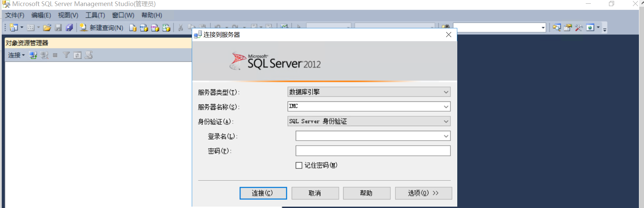Click the 对象资源管理器 panel title
The width and height of the screenshot is (644, 208).
point(27,43)
